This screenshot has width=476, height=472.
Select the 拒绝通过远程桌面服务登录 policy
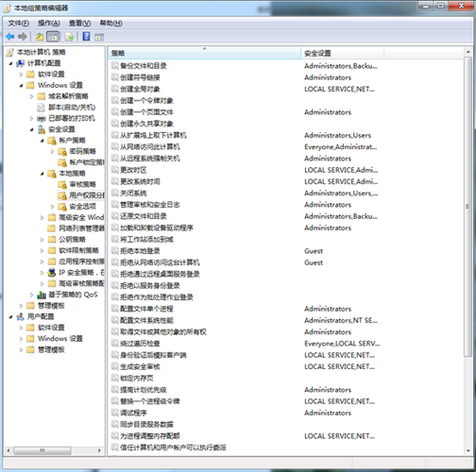[160, 274]
